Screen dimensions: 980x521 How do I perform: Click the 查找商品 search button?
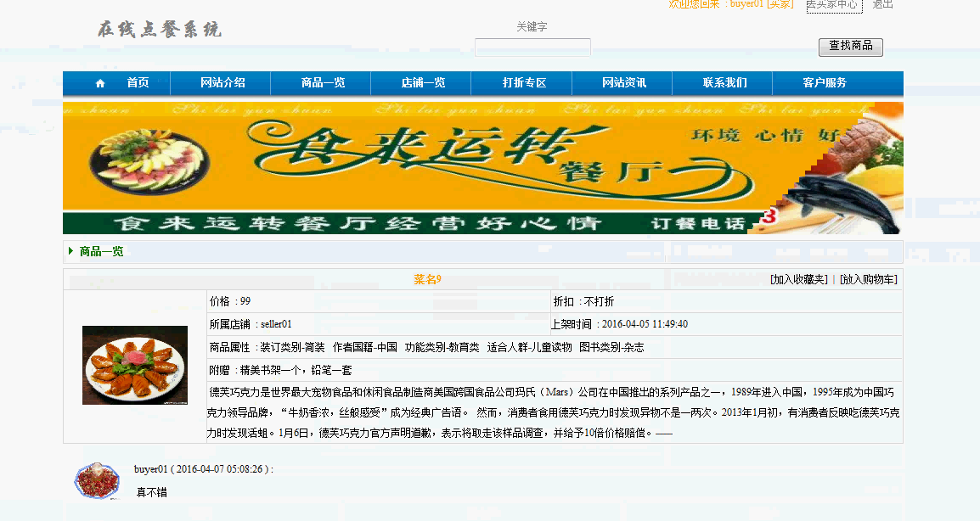(x=851, y=47)
